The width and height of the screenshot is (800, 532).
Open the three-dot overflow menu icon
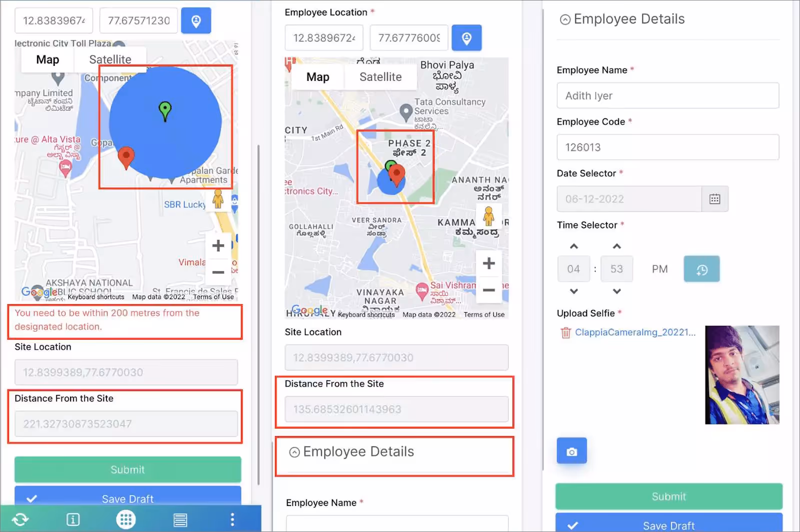(x=232, y=520)
